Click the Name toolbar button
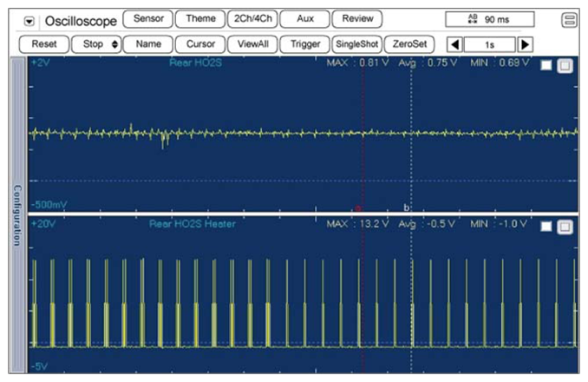This screenshot has height=382, width=588. pyautogui.click(x=147, y=43)
